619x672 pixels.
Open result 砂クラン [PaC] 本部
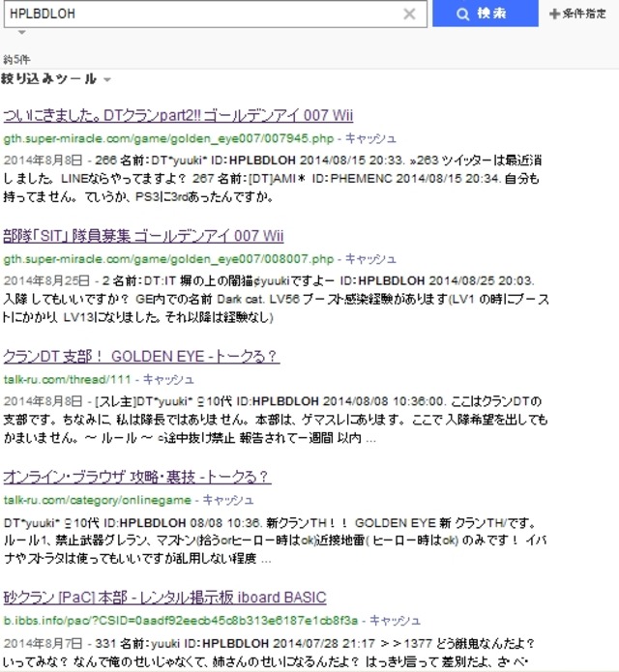point(164,598)
